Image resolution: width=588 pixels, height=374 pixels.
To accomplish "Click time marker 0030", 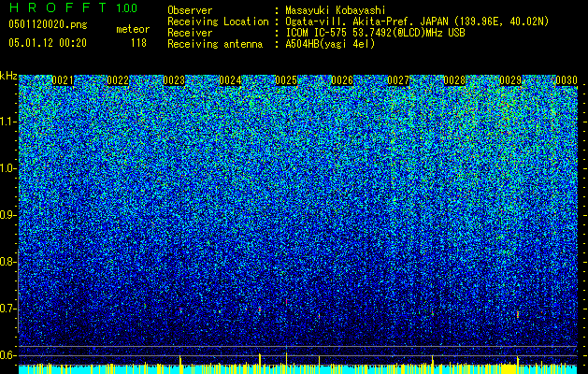I will pos(566,80).
